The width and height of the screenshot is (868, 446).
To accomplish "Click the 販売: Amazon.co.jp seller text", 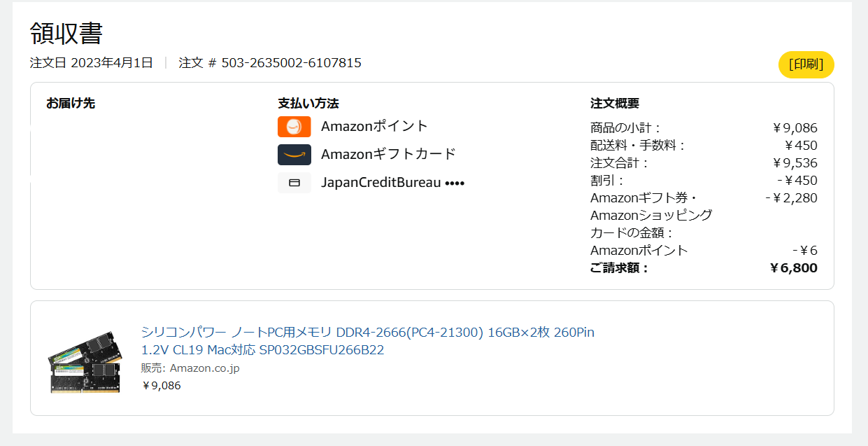I will [190, 368].
